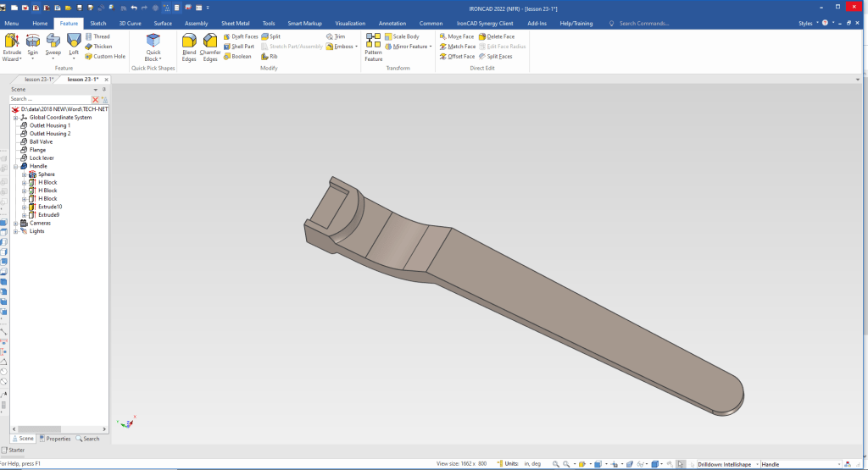Click the Shell Part icon
The height and width of the screenshot is (470, 868).
tap(238, 47)
